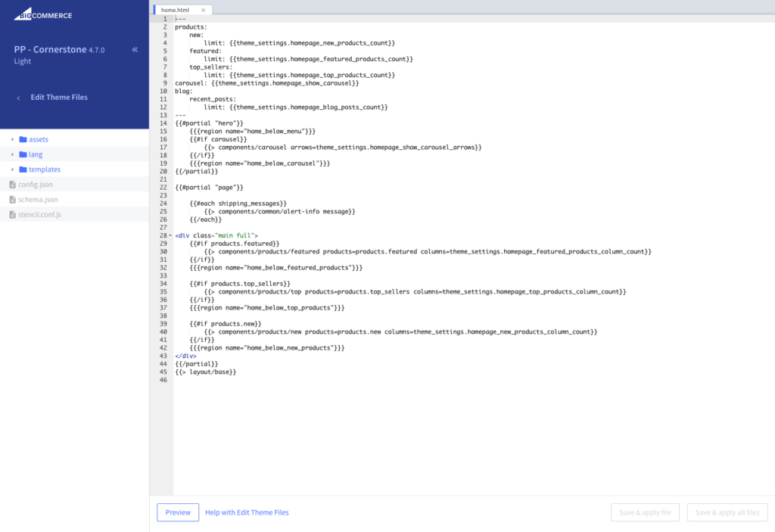Open schema.json file
This screenshot has height=532, width=775.
pyautogui.click(x=38, y=200)
